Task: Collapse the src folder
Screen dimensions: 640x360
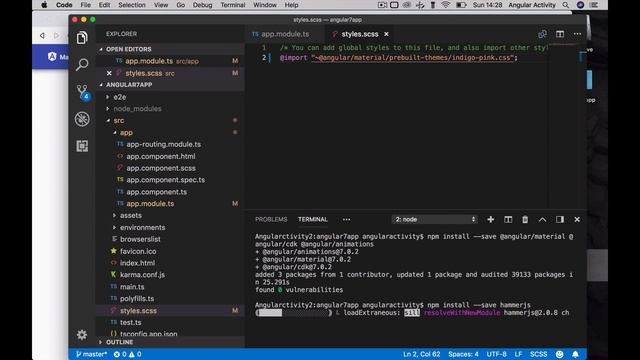Action: [119, 121]
